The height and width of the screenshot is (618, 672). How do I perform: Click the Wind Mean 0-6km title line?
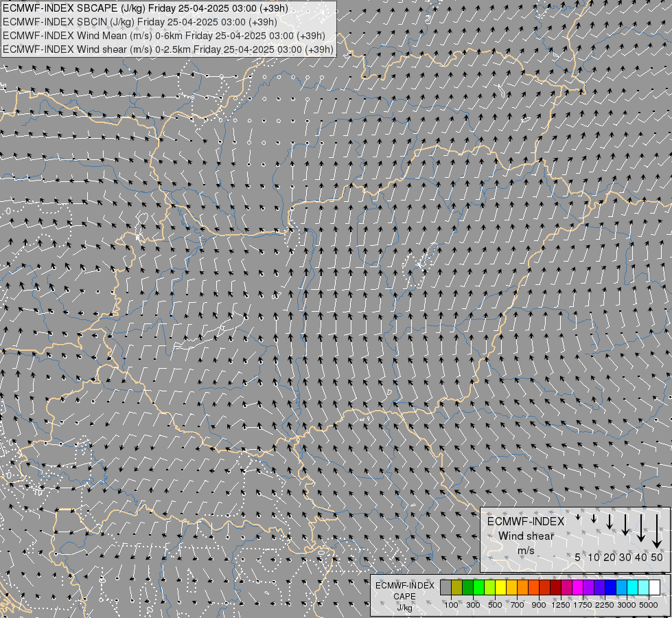click(164, 36)
